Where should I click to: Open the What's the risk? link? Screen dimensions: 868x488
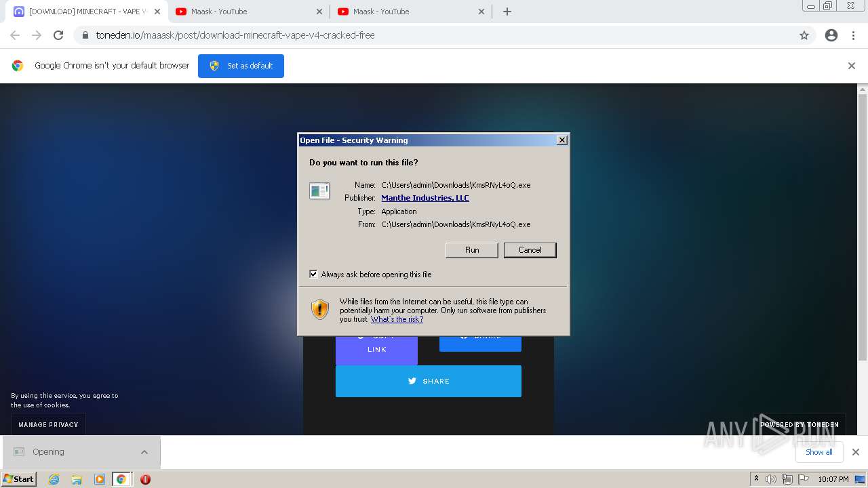[397, 319]
